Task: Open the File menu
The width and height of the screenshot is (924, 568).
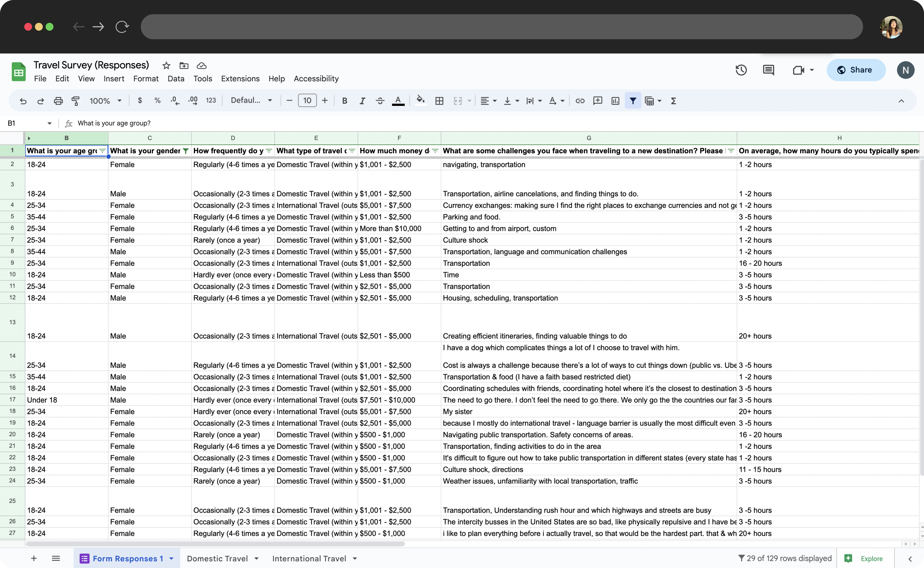Action: point(40,79)
